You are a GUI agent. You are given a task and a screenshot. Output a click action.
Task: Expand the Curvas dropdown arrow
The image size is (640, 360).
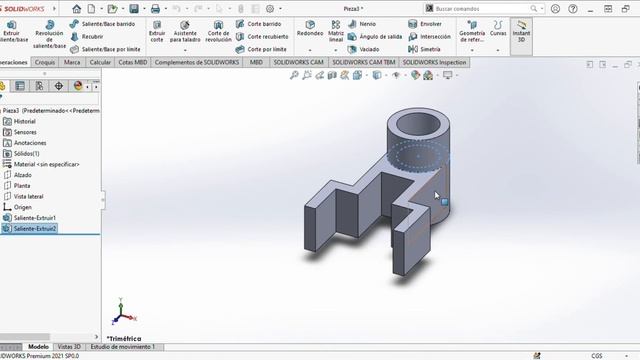[498, 50]
